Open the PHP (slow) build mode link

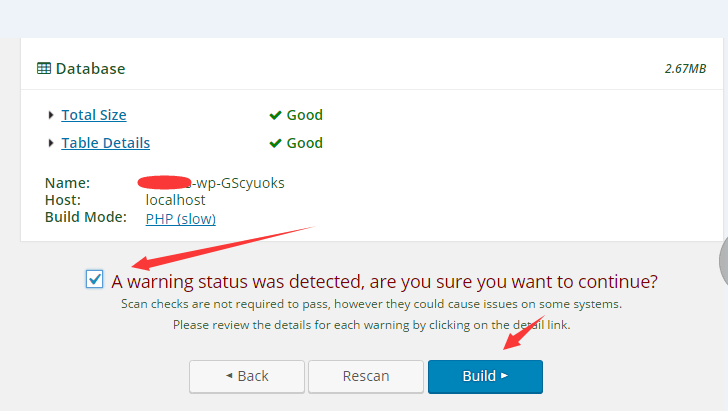coord(181,219)
